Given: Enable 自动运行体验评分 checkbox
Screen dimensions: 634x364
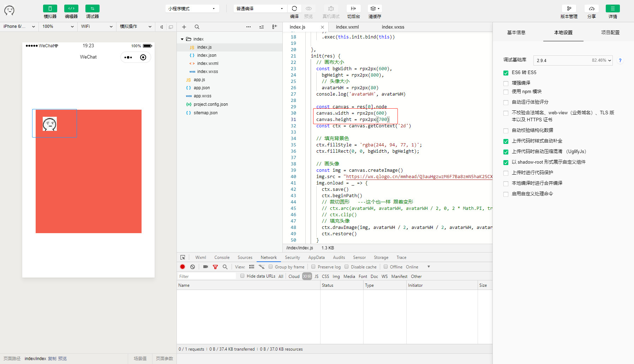Looking at the screenshot, I should click(506, 102).
